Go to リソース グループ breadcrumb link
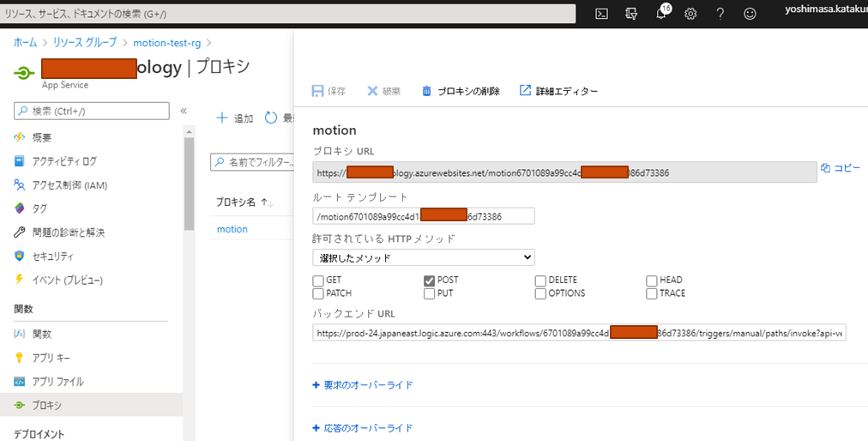Screen dimensions: 868x441 [x=85, y=43]
